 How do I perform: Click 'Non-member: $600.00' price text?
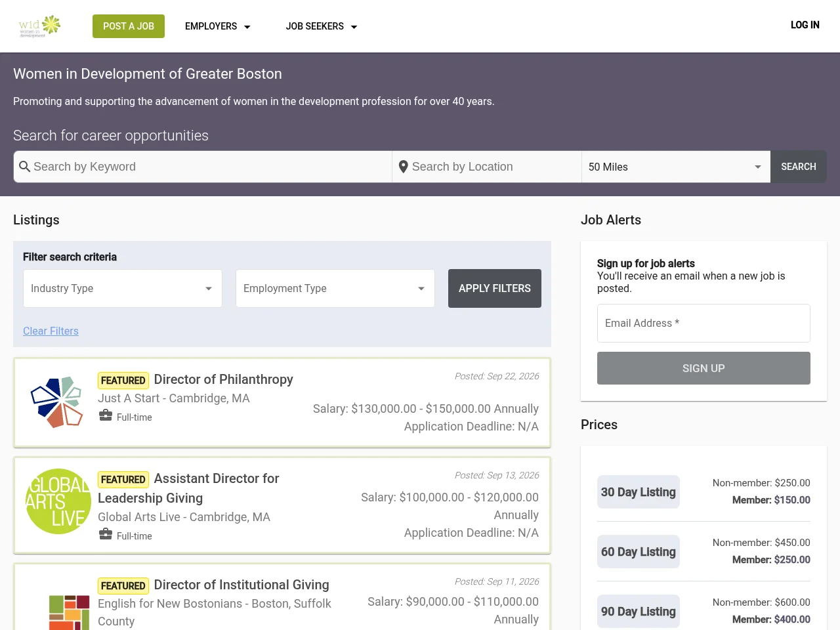pyautogui.click(x=761, y=602)
